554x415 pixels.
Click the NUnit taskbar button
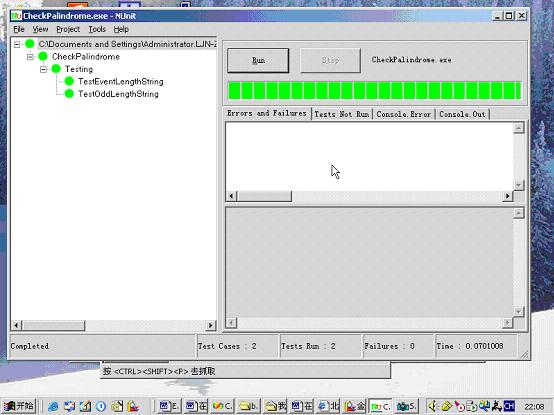381,406
